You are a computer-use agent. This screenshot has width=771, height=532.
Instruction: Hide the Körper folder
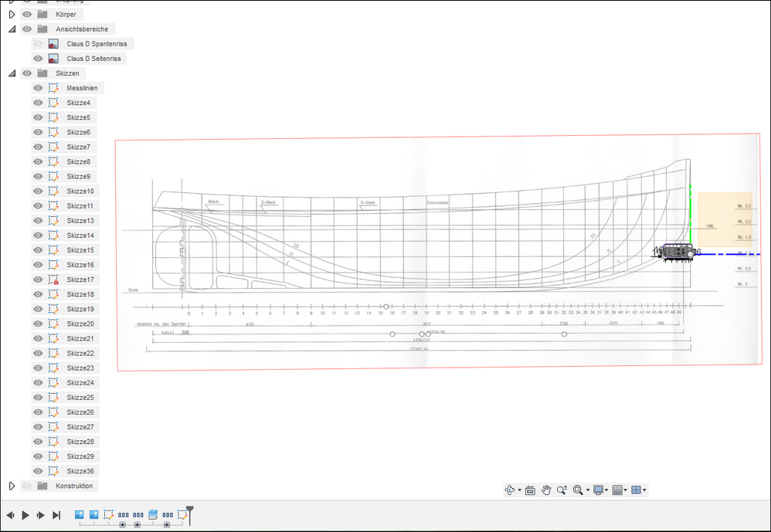click(x=27, y=14)
